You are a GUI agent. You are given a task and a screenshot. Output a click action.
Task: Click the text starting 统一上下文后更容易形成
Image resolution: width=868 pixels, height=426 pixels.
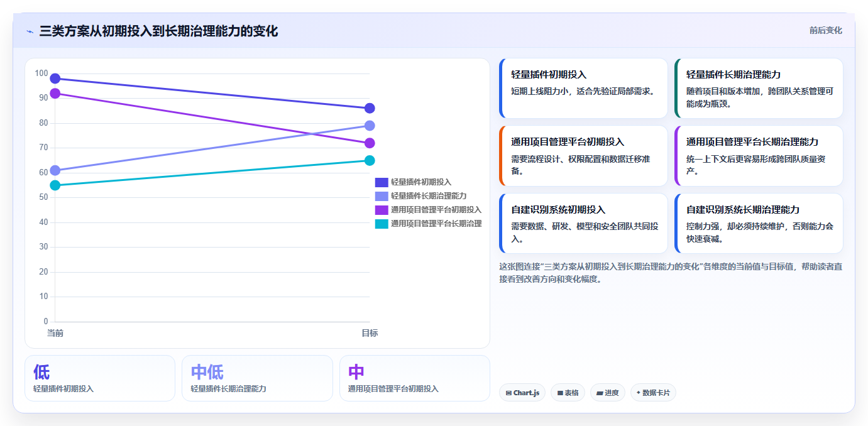pos(755,165)
